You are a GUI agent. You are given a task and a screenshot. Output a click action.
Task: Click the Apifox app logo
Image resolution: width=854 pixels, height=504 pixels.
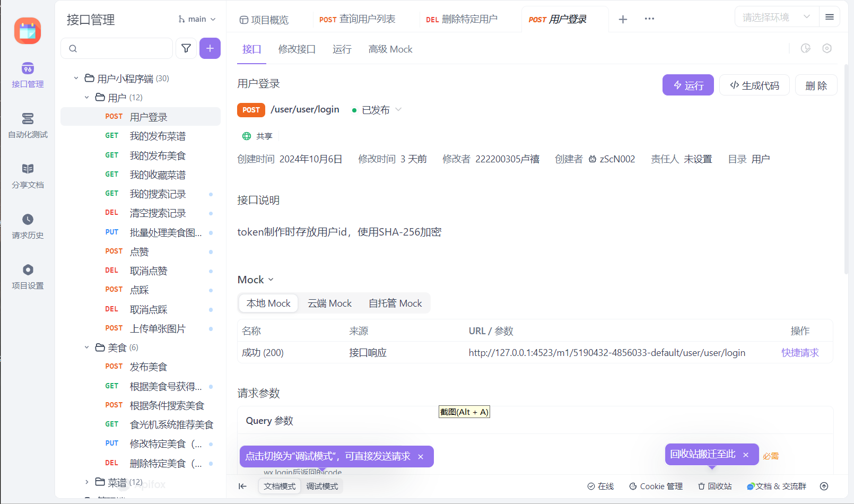[x=28, y=31]
